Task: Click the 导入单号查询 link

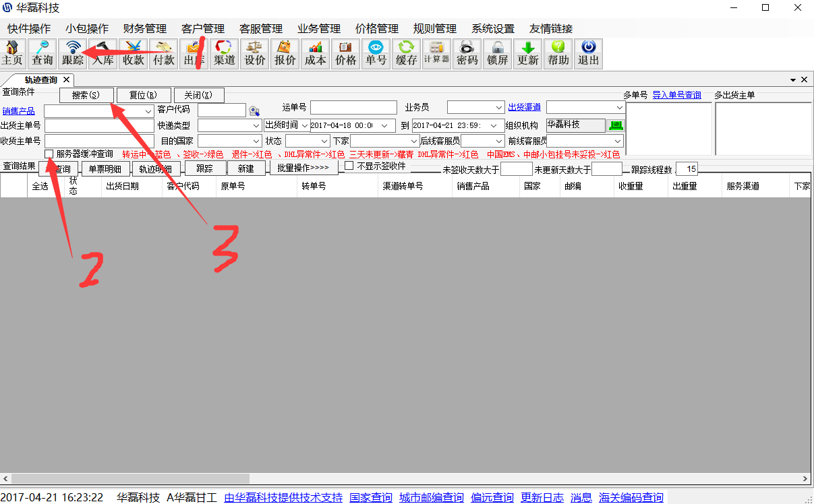Action: coord(676,95)
